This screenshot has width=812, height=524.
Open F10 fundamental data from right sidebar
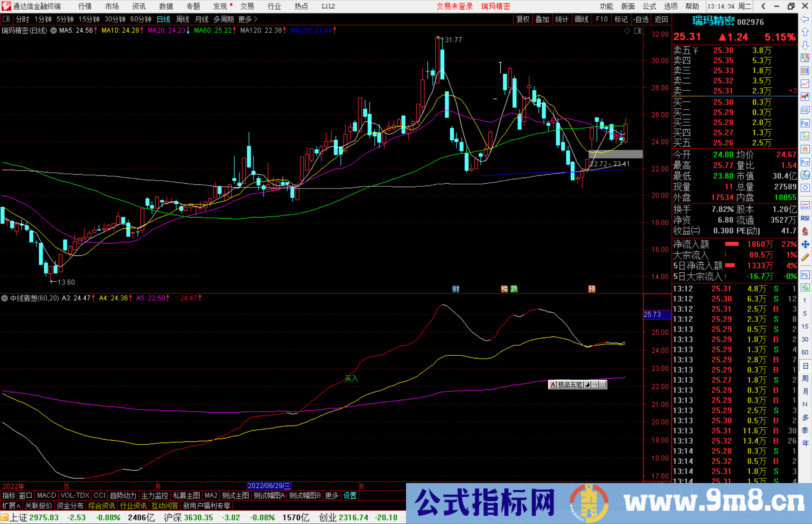pos(805,123)
